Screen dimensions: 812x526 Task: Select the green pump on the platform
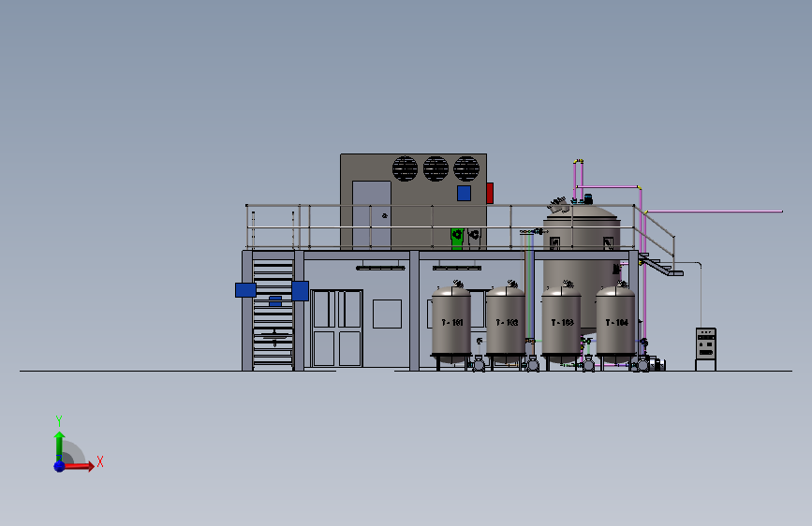click(x=457, y=239)
